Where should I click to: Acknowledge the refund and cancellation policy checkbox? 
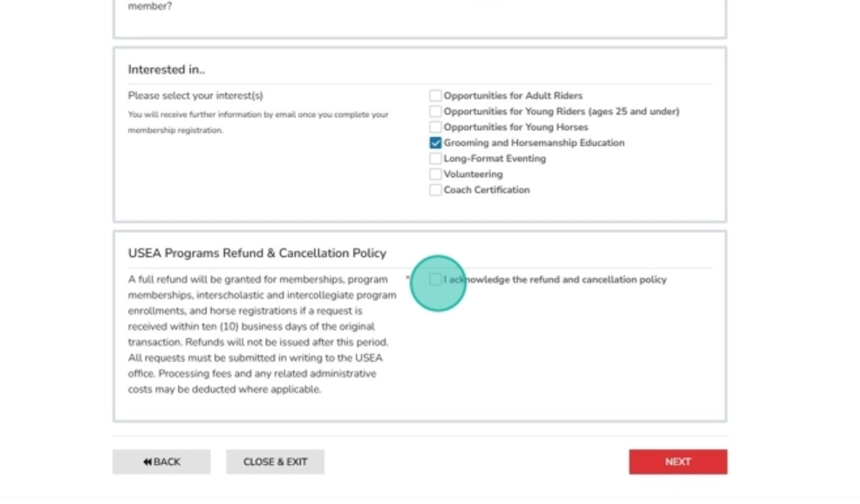click(x=435, y=280)
